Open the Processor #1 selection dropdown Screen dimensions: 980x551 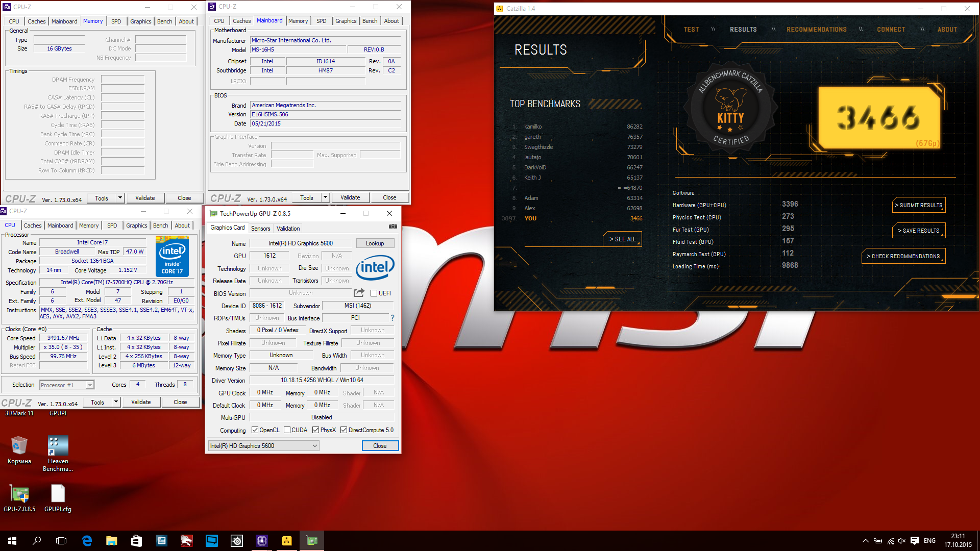tap(67, 385)
